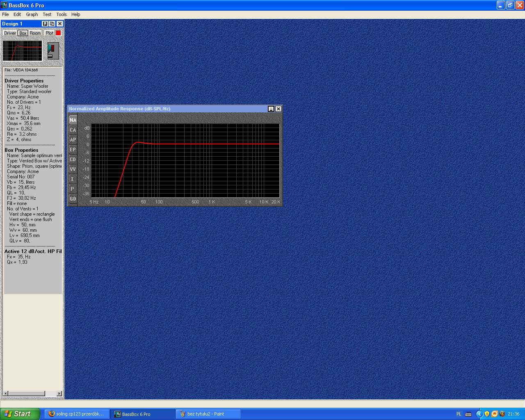Click the 'Qx = 1,93' filter value
Viewport: 525px width, 420px height.
pos(17,262)
